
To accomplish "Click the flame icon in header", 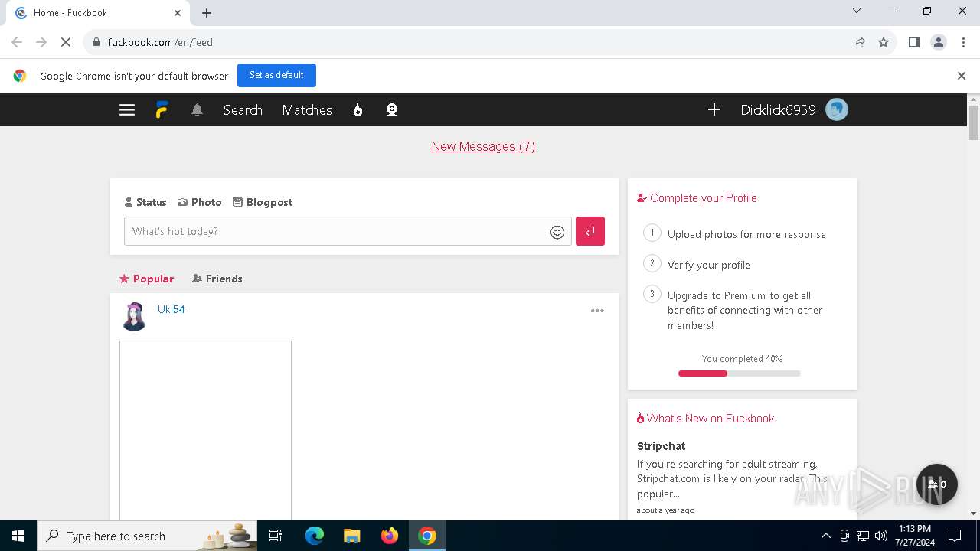I will click(x=358, y=110).
